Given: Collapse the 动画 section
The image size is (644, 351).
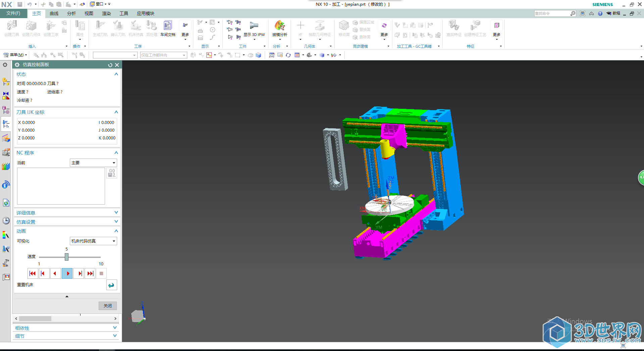Looking at the screenshot, I should [x=116, y=231].
